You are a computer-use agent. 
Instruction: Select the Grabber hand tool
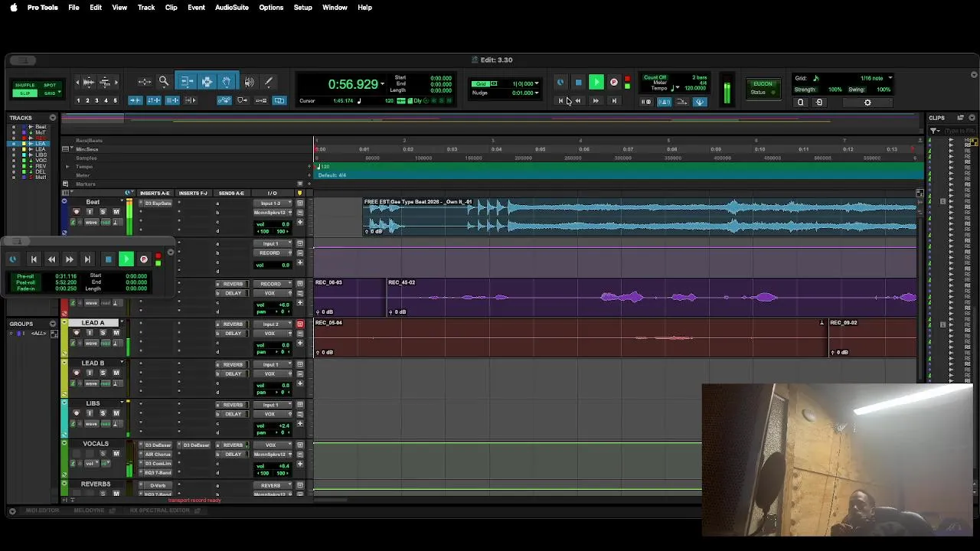tap(227, 81)
